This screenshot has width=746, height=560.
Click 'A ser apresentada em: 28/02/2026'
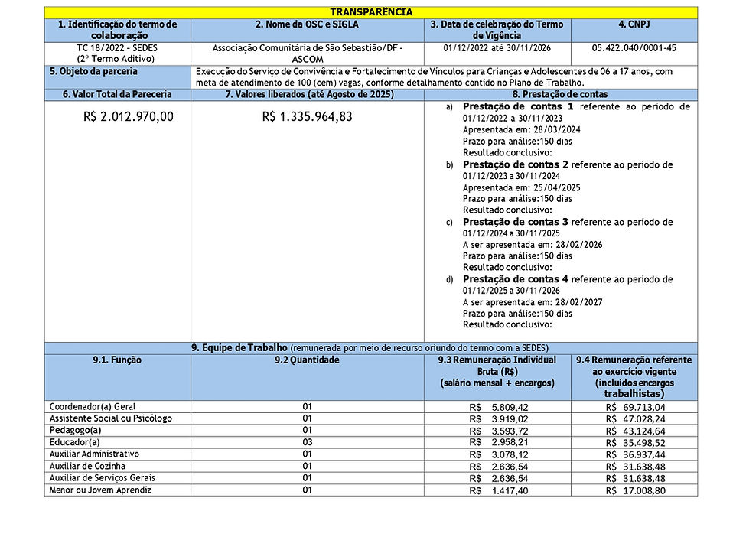[x=533, y=245]
